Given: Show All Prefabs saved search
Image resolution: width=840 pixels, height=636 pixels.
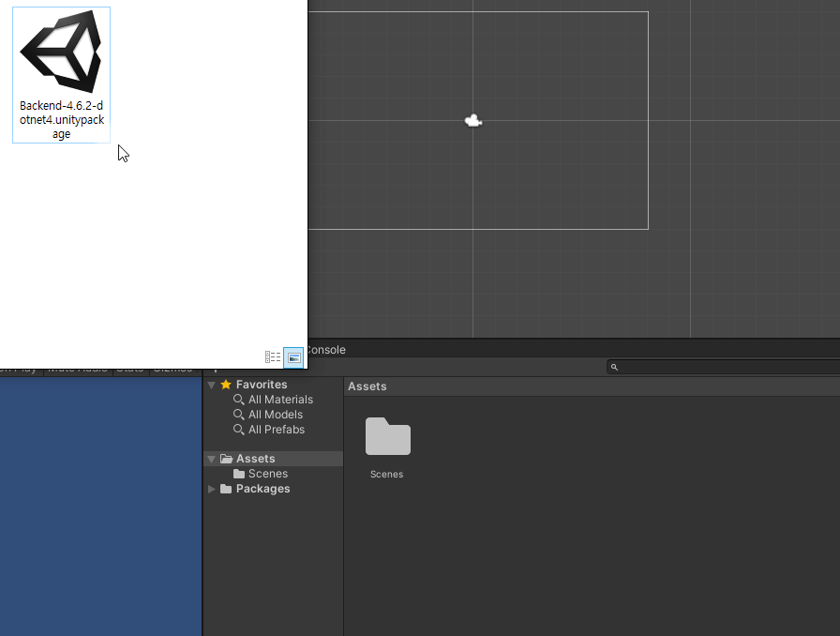Looking at the screenshot, I should coord(277,430).
